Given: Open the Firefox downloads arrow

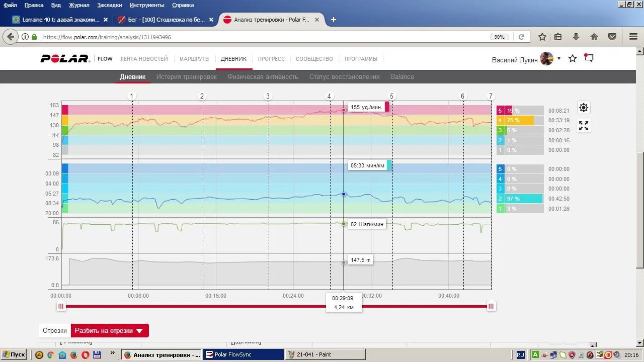Looking at the screenshot, I should pyautogui.click(x=576, y=37).
